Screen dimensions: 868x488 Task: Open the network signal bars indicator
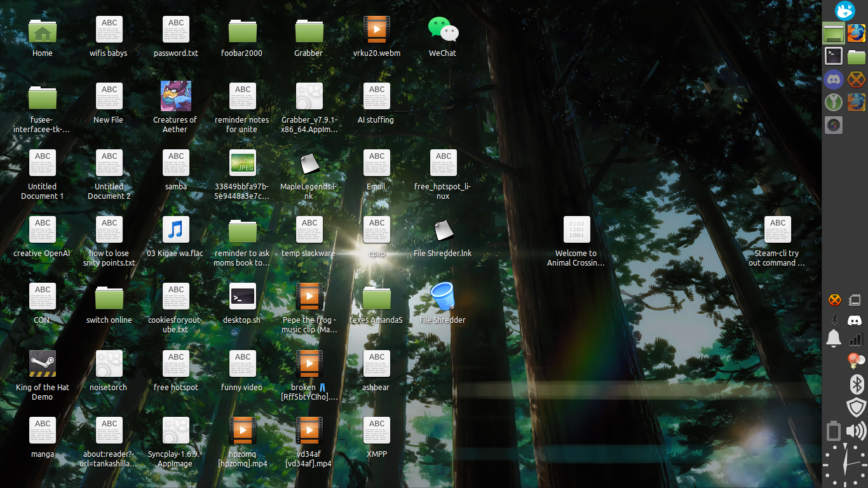856,339
